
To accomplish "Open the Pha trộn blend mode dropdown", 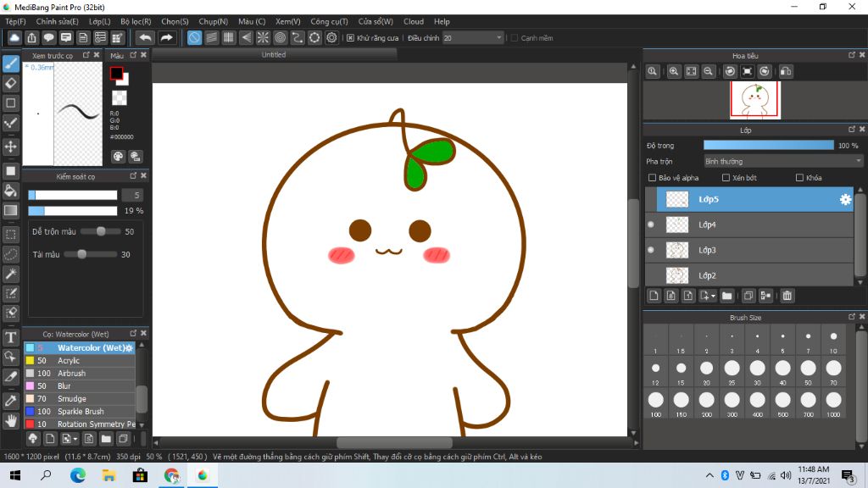I will click(782, 162).
